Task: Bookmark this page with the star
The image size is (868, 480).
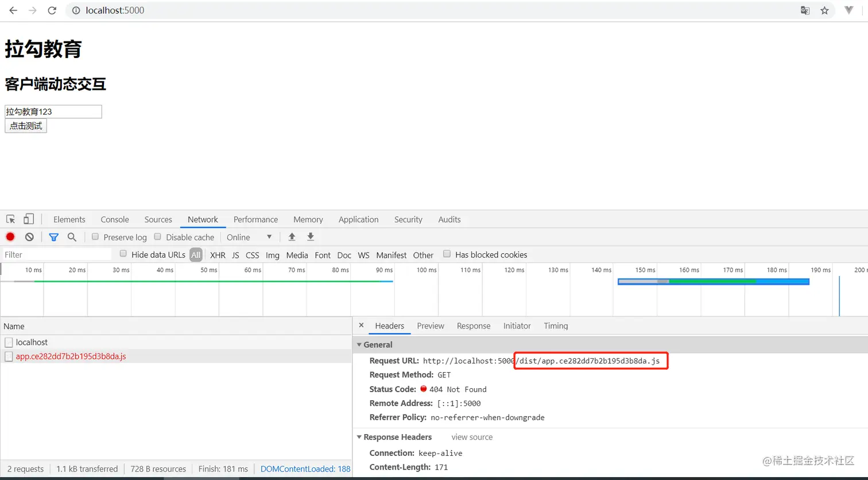Action: (x=825, y=10)
